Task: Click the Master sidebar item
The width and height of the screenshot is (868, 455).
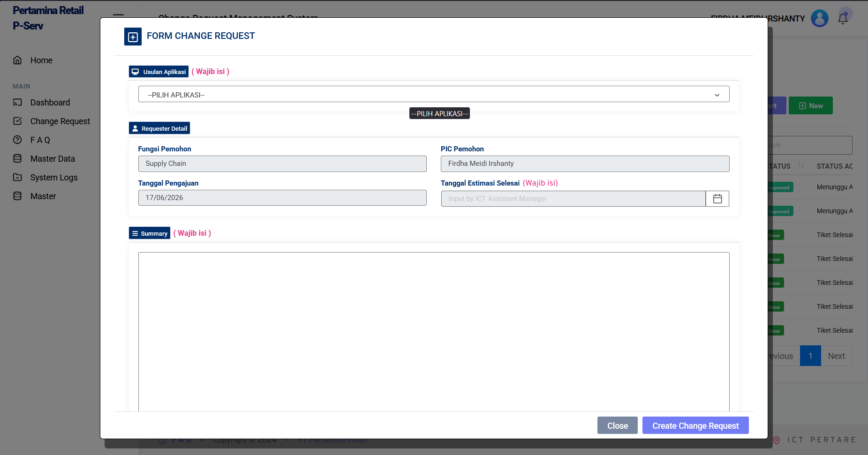Action: [x=43, y=196]
